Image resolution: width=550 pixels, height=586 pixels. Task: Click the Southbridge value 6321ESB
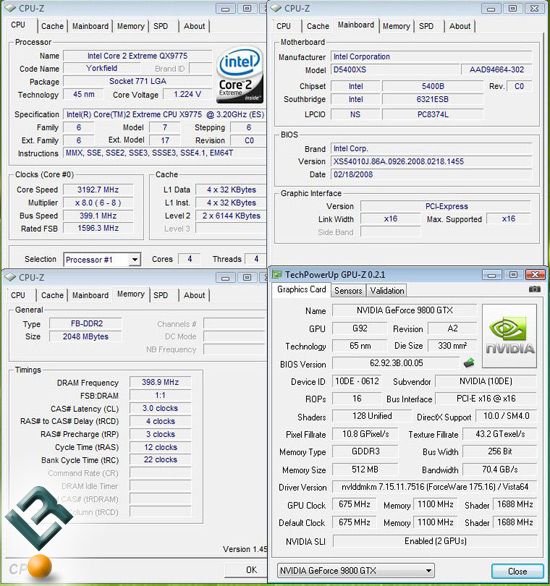click(433, 99)
